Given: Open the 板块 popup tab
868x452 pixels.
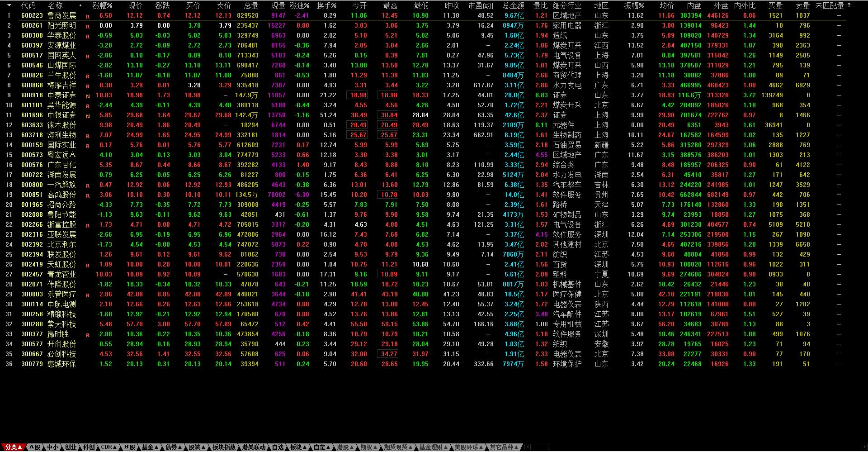Looking at the screenshot, I should pyautogui.click(x=298, y=447).
